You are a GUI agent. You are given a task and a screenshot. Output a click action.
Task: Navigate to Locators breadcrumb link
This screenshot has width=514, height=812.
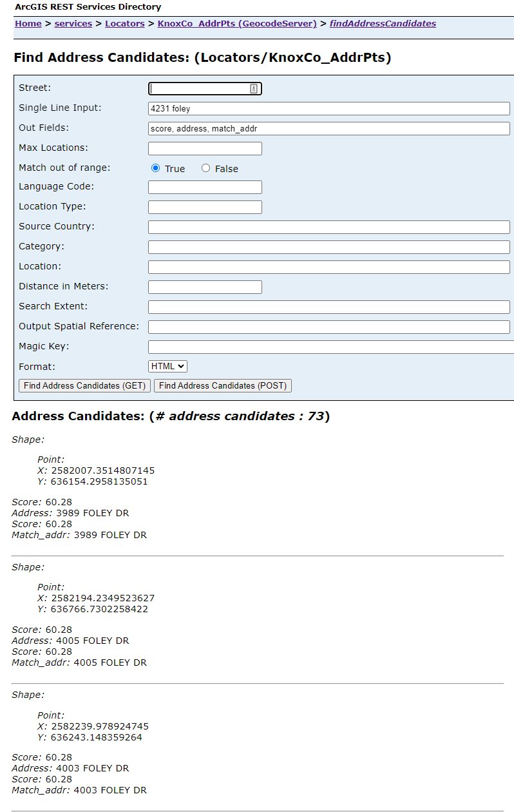coord(125,24)
